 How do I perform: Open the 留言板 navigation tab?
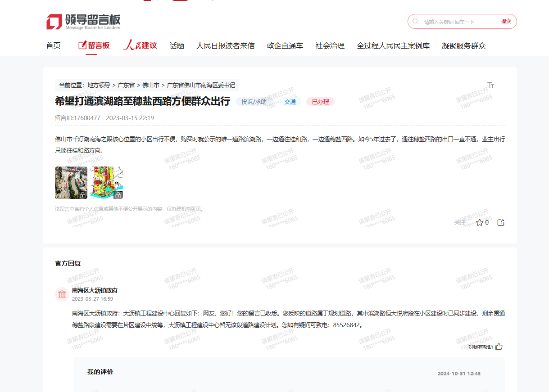tap(94, 45)
